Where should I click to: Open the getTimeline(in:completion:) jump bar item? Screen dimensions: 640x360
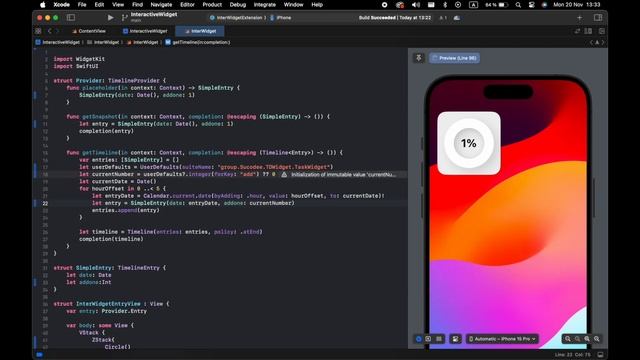(x=198, y=42)
